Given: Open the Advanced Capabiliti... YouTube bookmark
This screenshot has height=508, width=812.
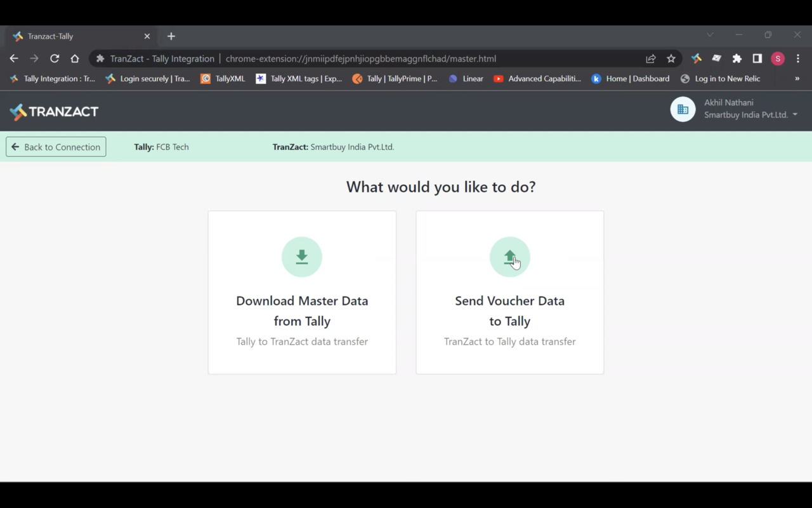Looking at the screenshot, I should (537, 79).
